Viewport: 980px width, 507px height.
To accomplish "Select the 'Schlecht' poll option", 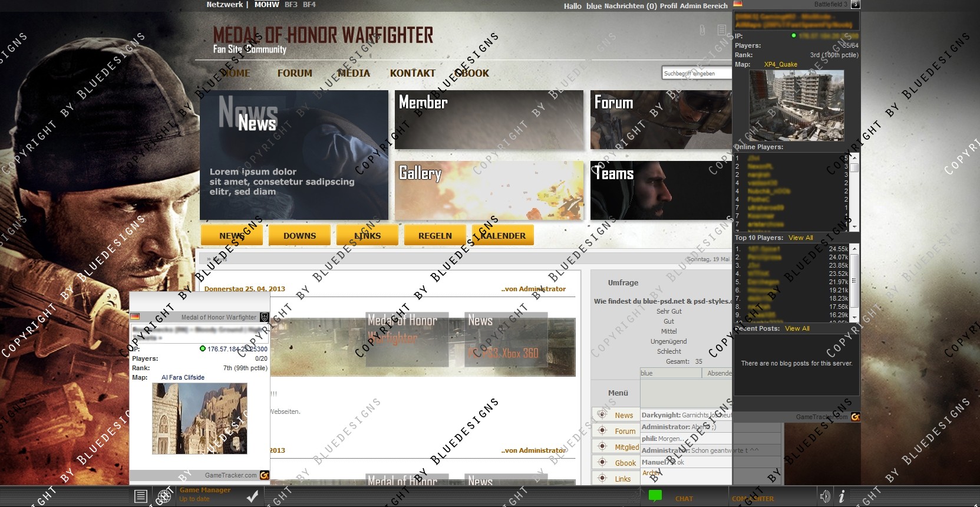I will pyautogui.click(x=669, y=351).
